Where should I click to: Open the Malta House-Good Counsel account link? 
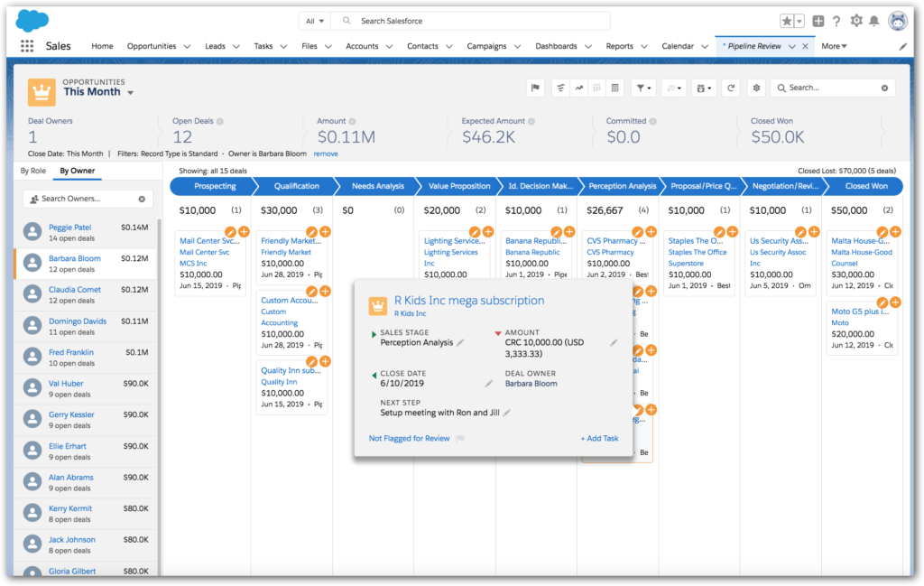(862, 257)
